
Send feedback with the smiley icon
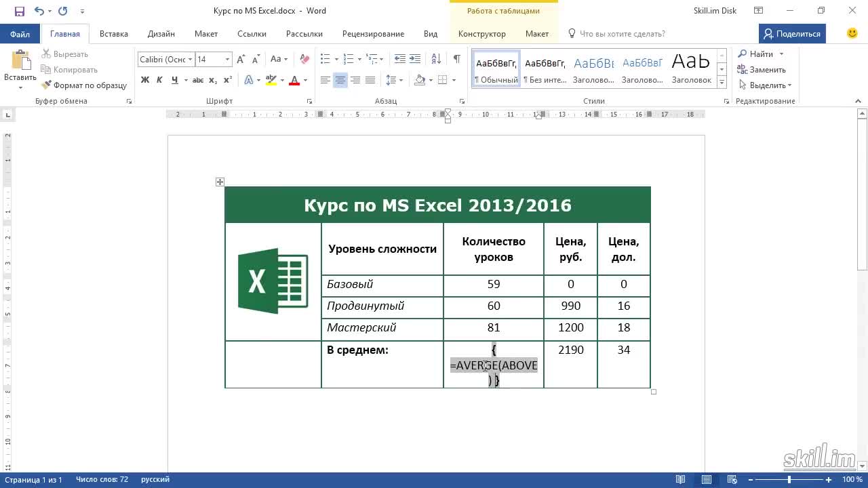click(852, 33)
